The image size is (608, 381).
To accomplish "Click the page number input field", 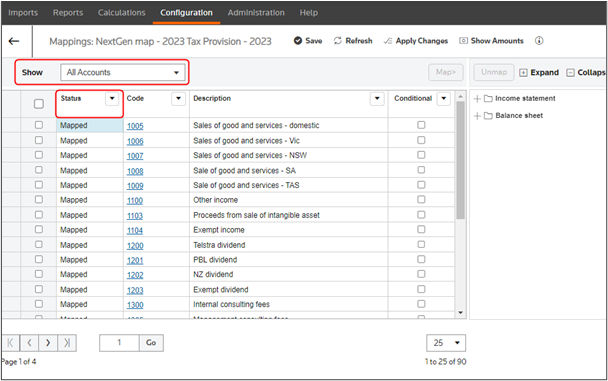I will coord(119,343).
